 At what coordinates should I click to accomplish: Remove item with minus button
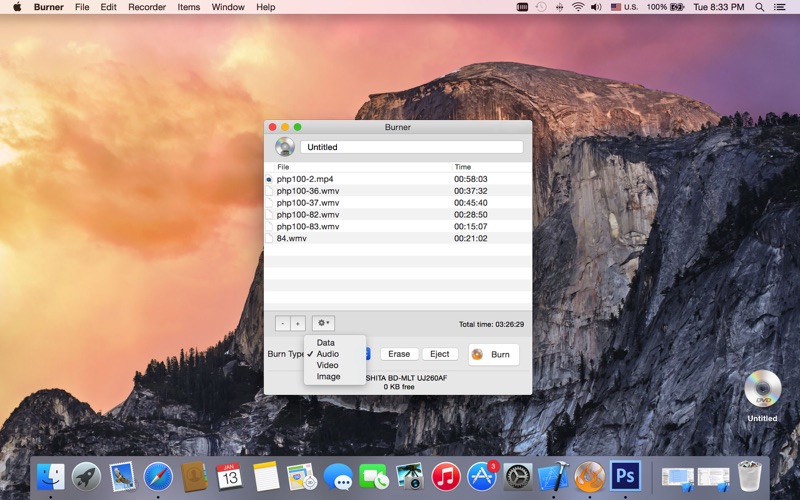click(x=283, y=323)
